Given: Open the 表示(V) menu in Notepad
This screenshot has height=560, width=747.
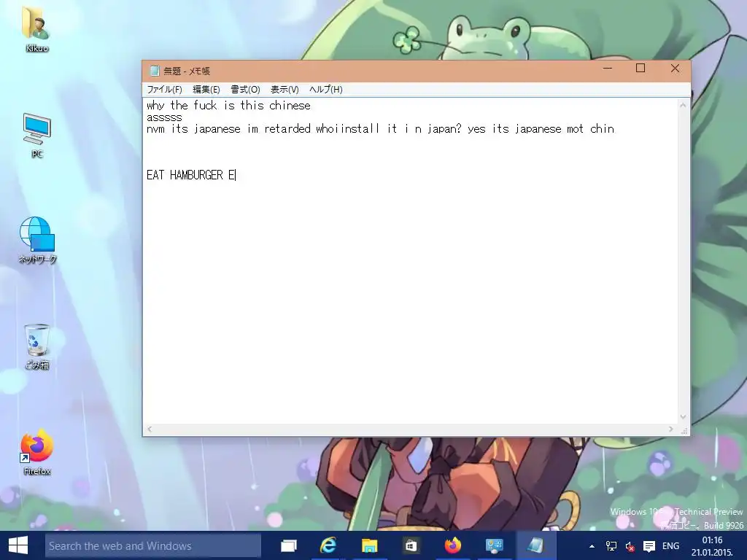Looking at the screenshot, I should (285, 90).
